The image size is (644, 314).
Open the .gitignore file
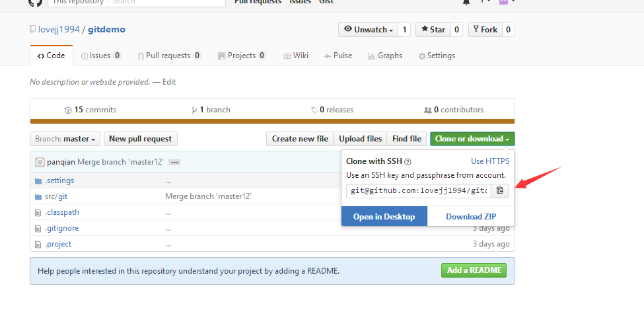click(61, 228)
